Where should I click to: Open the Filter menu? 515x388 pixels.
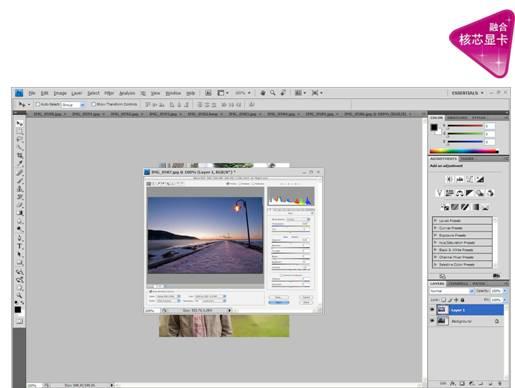click(x=109, y=93)
